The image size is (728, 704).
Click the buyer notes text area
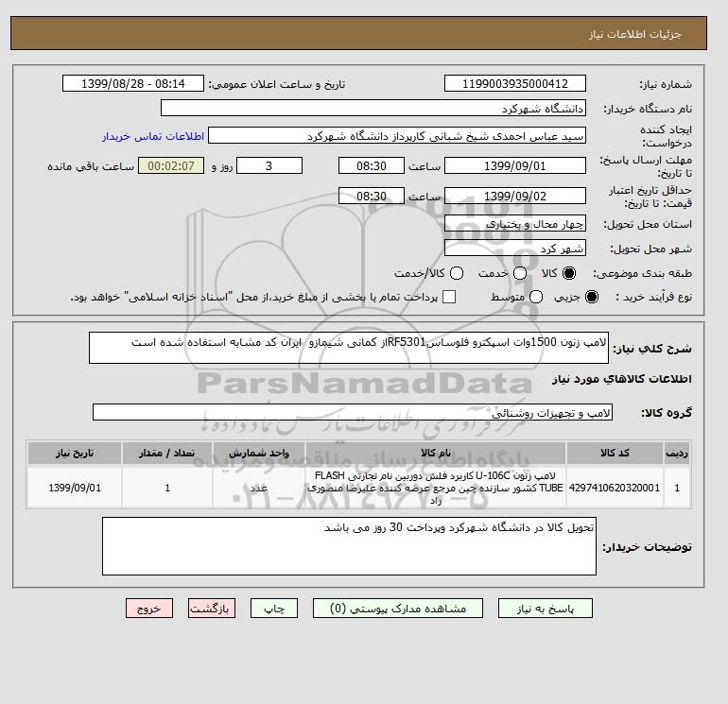(x=349, y=546)
